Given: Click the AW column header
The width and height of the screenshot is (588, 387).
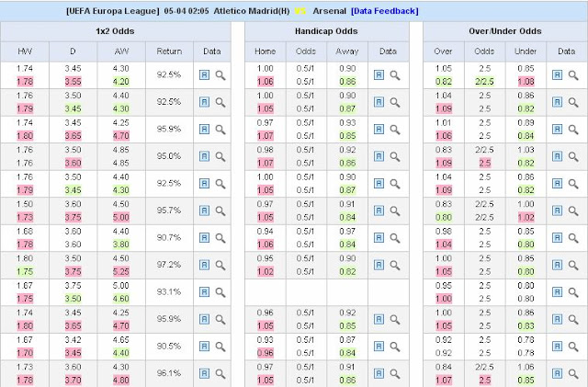Looking at the screenshot, I should click(x=121, y=51).
